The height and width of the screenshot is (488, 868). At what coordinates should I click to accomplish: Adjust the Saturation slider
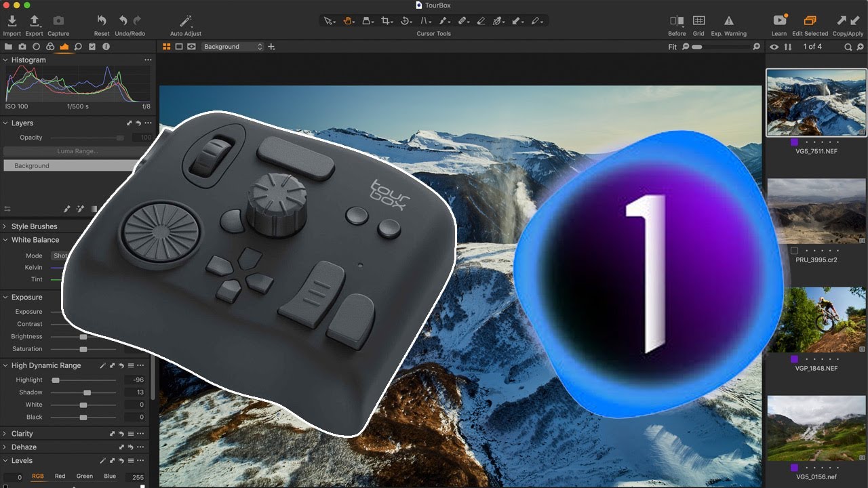(x=83, y=349)
